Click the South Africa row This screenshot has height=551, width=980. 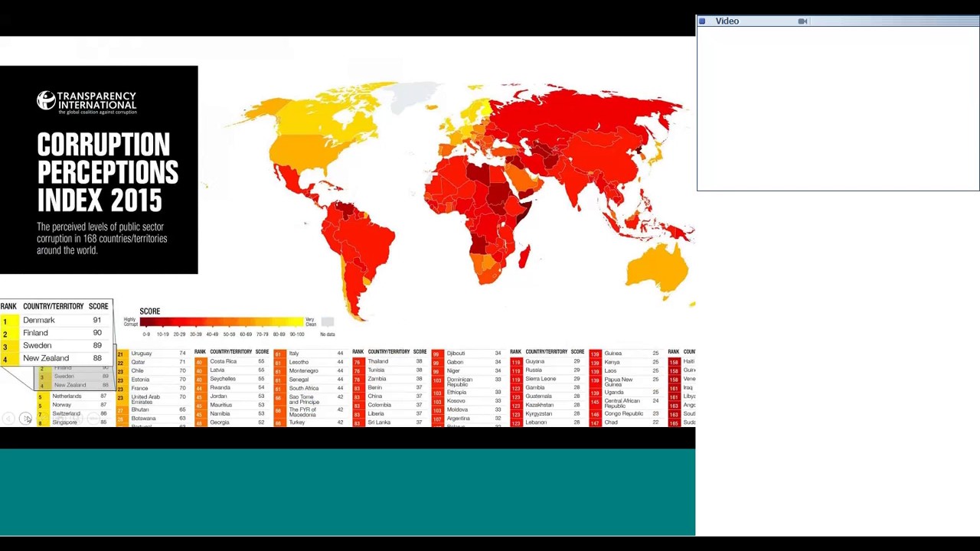310,388
